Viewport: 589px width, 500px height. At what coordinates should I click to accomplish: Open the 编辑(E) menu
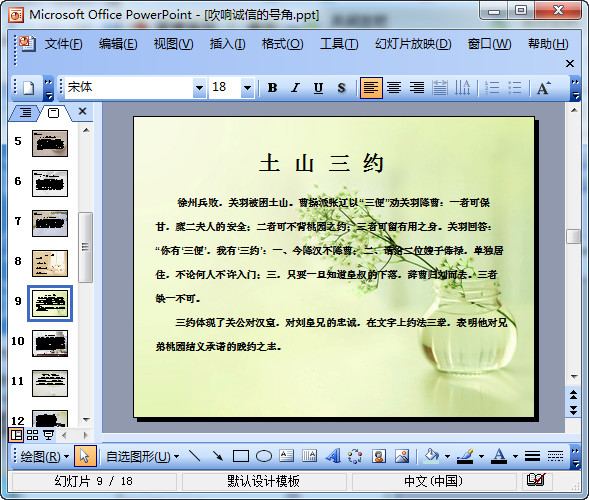click(x=118, y=44)
